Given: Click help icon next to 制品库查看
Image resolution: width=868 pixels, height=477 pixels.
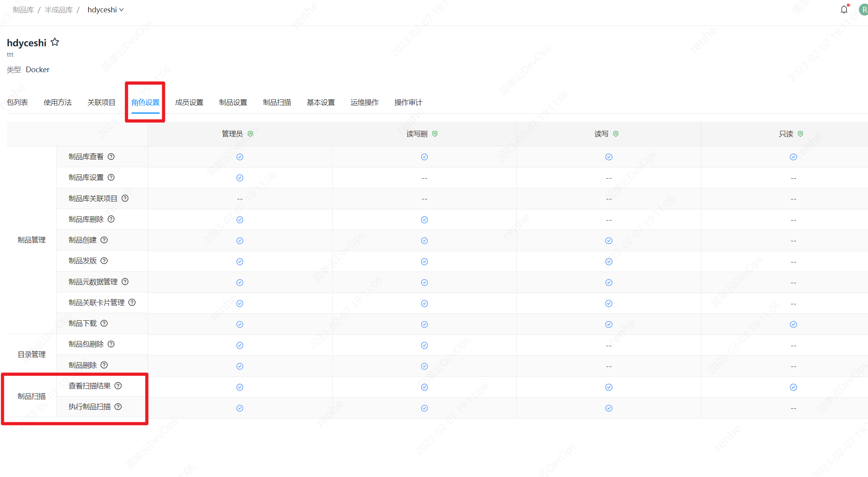Looking at the screenshot, I should point(111,157).
